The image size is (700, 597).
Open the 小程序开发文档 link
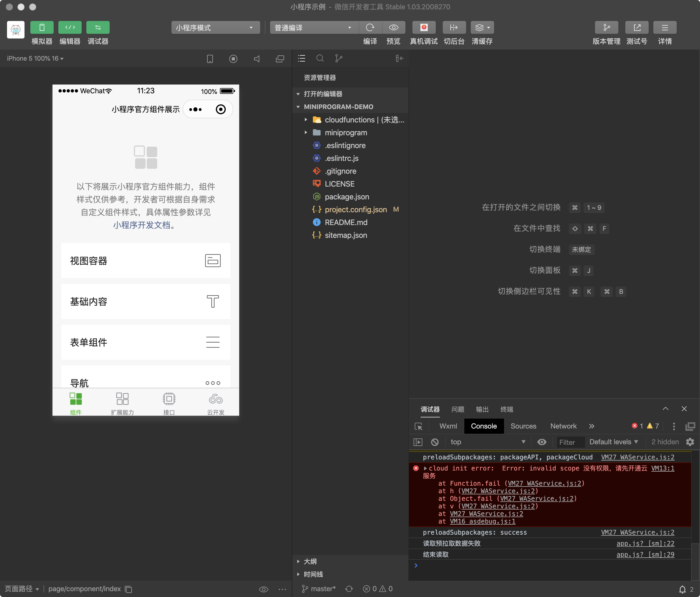141,225
